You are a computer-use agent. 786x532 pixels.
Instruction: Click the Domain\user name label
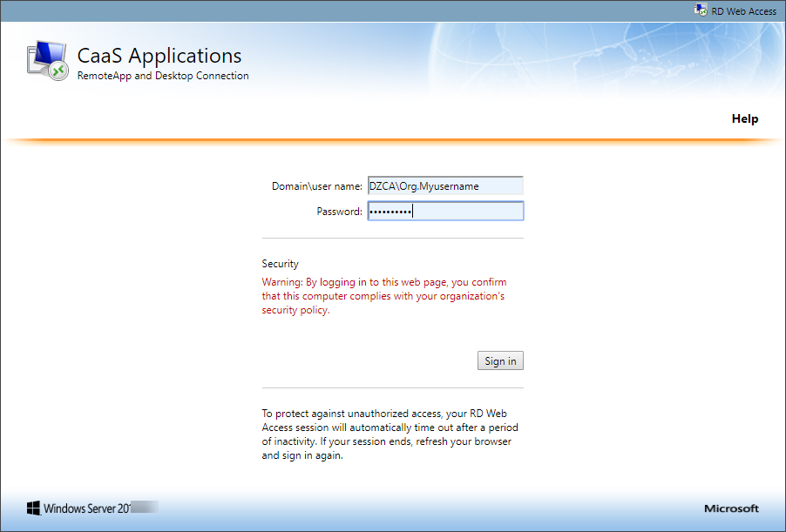click(316, 186)
